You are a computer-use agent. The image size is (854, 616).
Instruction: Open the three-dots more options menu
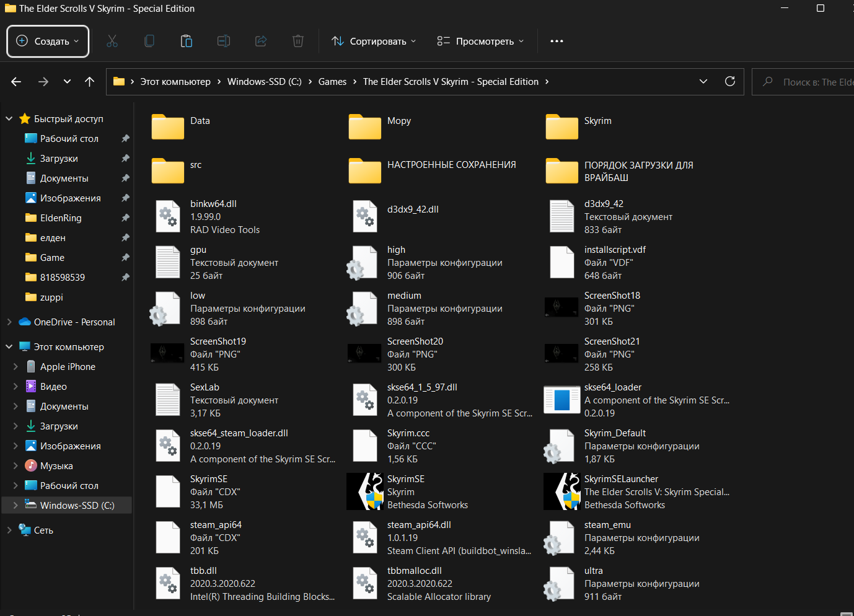coord(557,42)
